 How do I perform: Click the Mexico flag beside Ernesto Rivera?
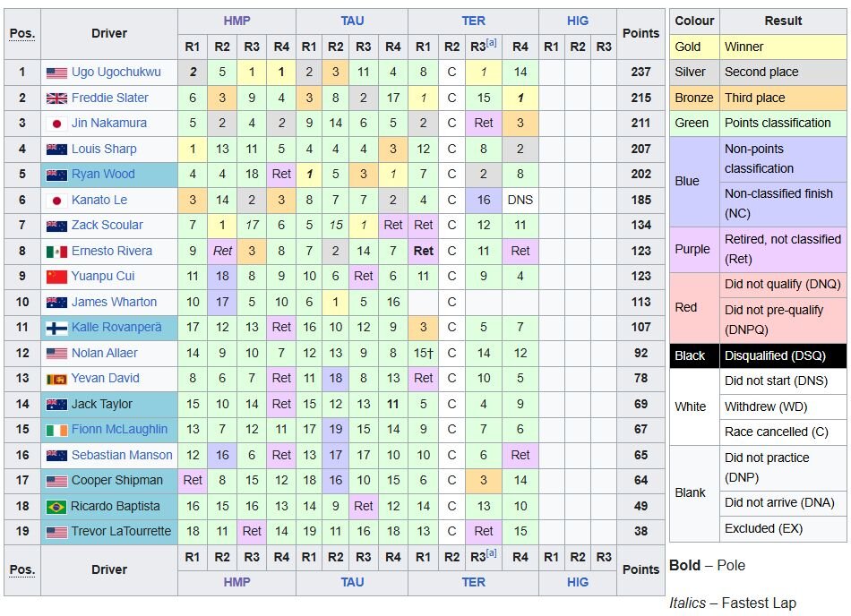56,252
